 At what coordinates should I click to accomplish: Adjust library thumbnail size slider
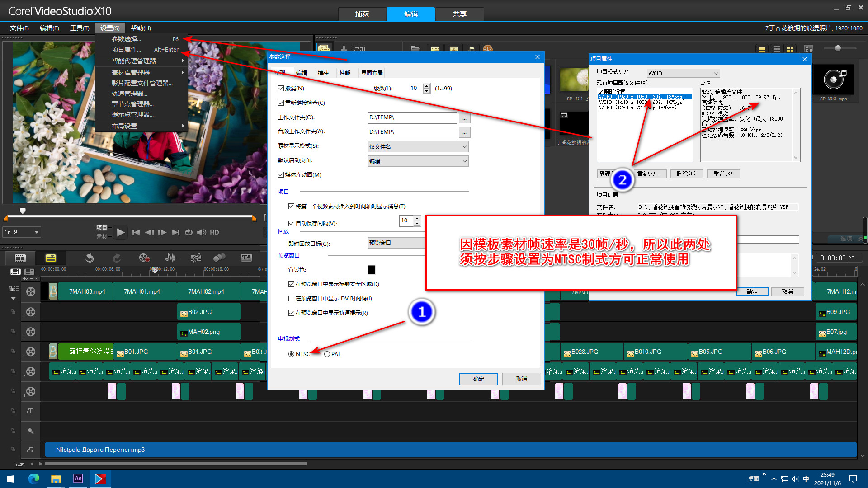[x=838, y=48]
